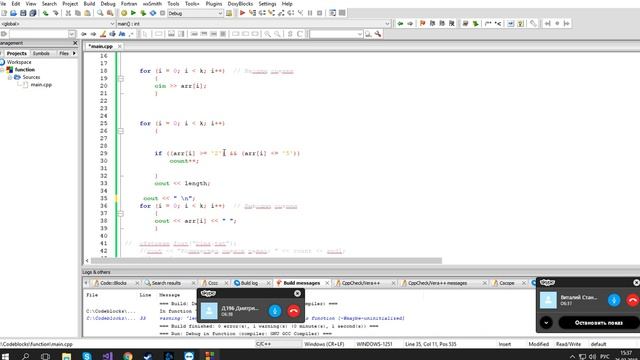Screen dimensions: 640x360
Task: Fold the code block at line 26
Action: [x=120, y=131]
